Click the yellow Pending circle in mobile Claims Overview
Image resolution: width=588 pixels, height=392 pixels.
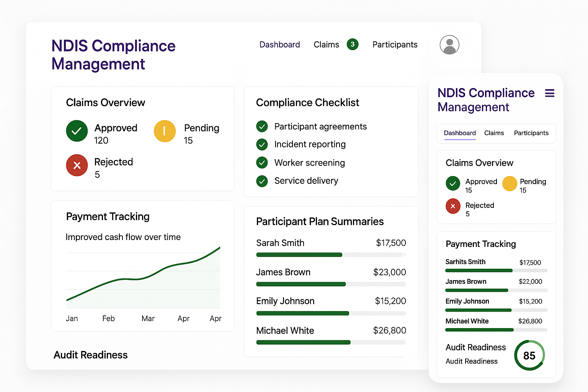tap(510, 183)
